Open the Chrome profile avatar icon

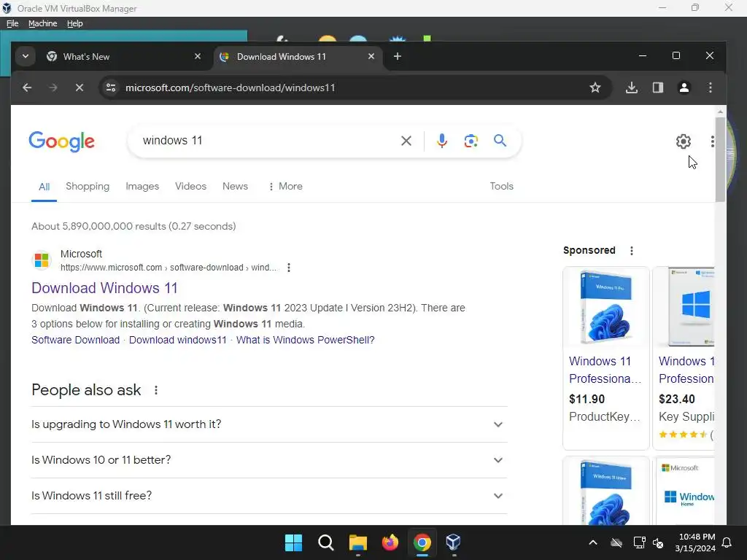click(684, 87)
